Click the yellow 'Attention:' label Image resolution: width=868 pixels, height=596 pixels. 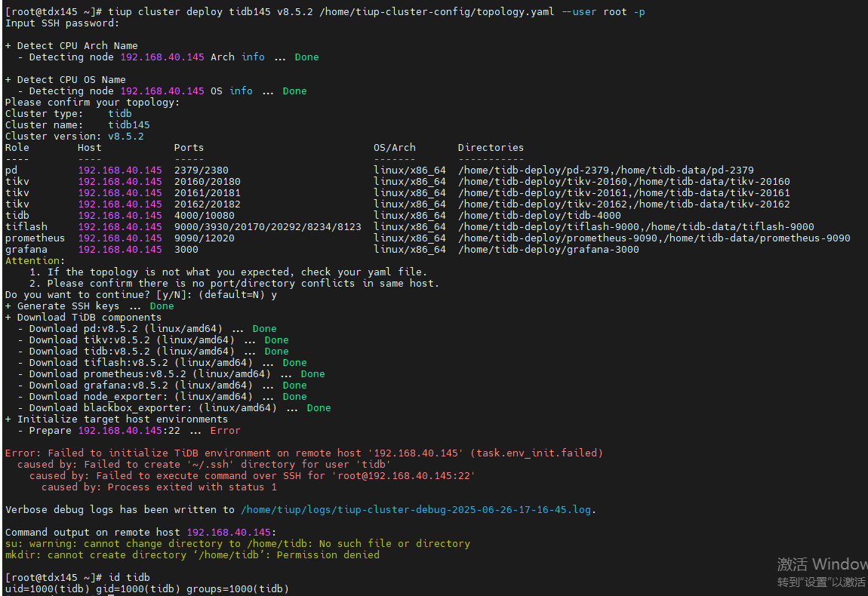pyautogui.click(x=35, y=260)
